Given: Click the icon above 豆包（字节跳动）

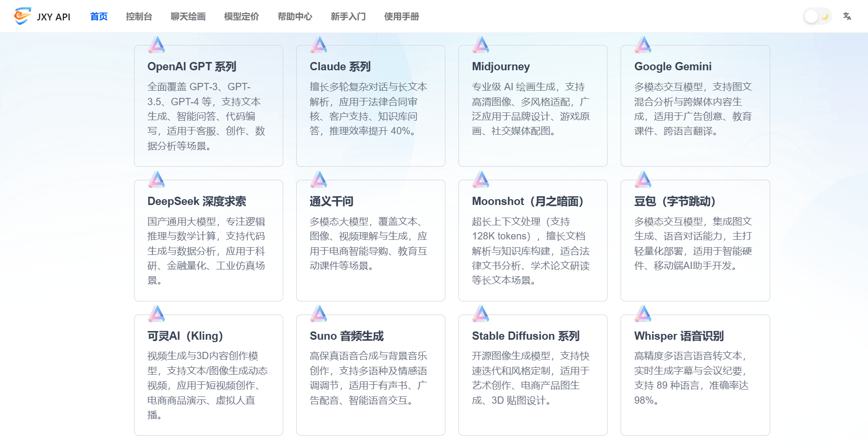Looking at the screenshot, I should coord(643,179).
